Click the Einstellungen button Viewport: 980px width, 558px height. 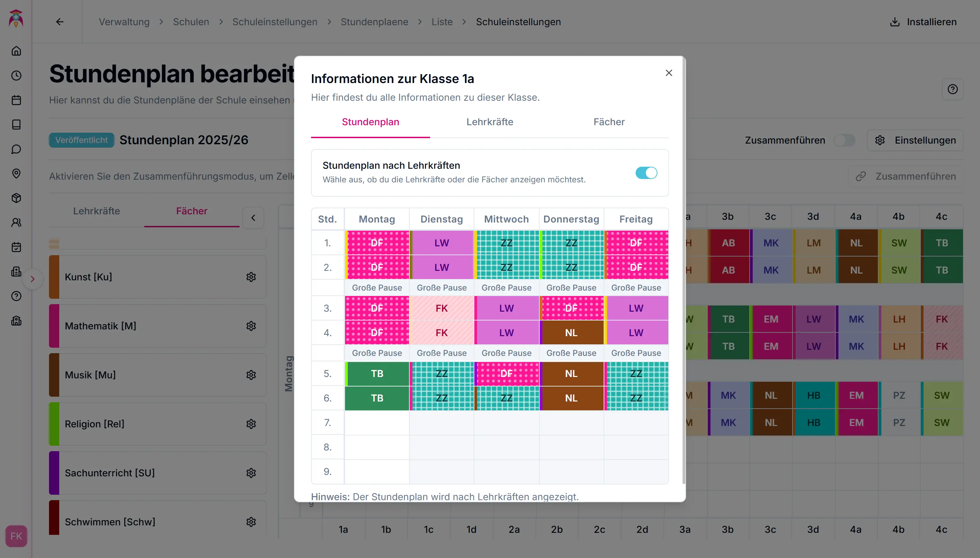pos(915,140)
